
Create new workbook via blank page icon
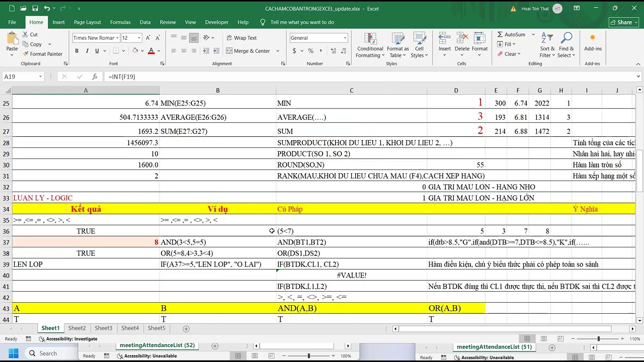point(13,9)
